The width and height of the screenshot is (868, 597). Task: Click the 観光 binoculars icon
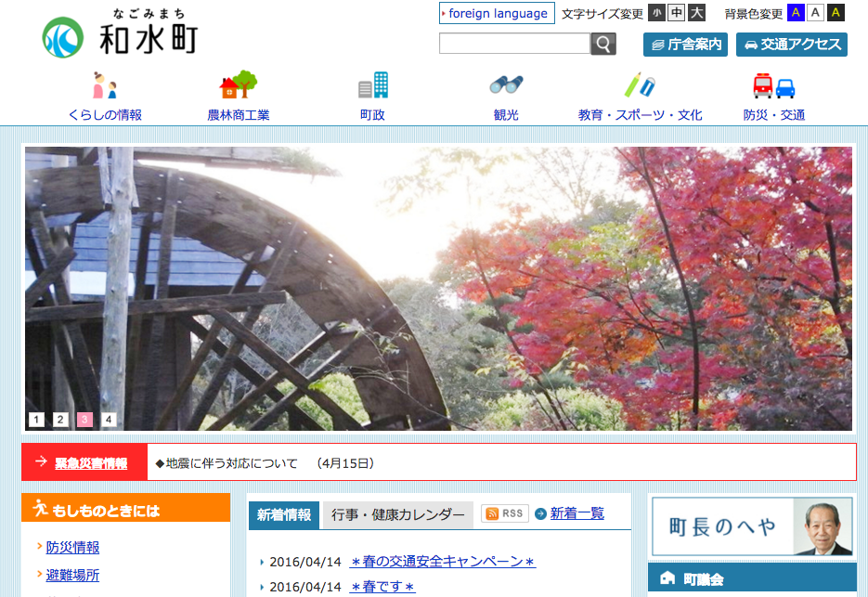(x=506, y=84)
